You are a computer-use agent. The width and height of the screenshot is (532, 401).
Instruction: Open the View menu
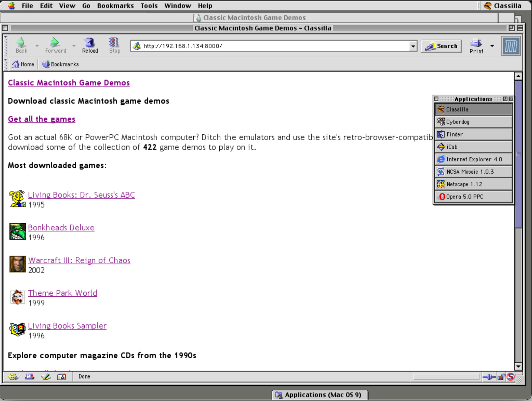click(x=67, y=6)
